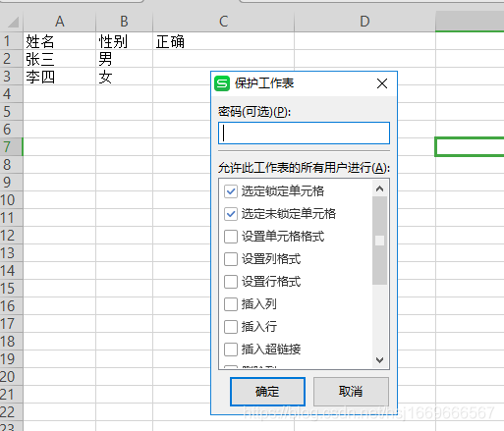Select cell containing 姓名

[60, 41]
